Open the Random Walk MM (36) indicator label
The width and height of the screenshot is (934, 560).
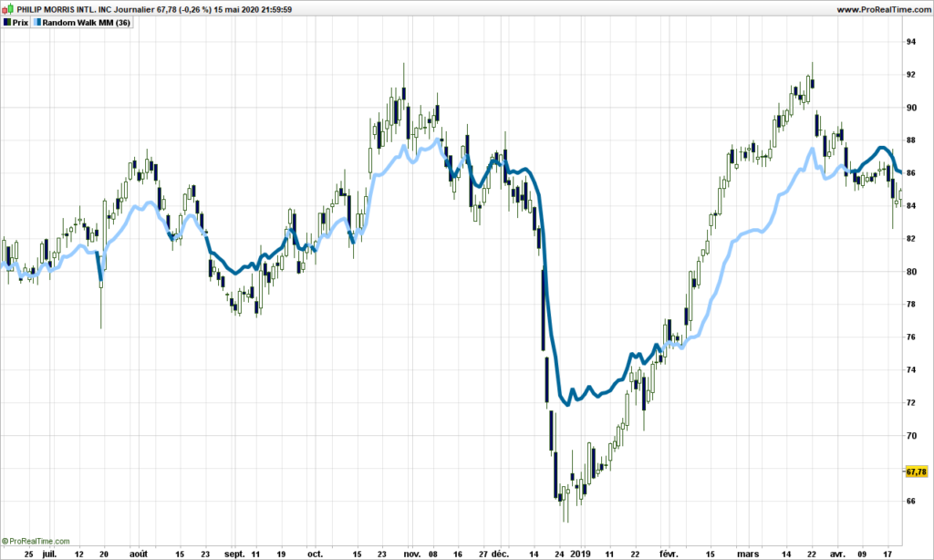pyautogui.click(x=87, y=23)
